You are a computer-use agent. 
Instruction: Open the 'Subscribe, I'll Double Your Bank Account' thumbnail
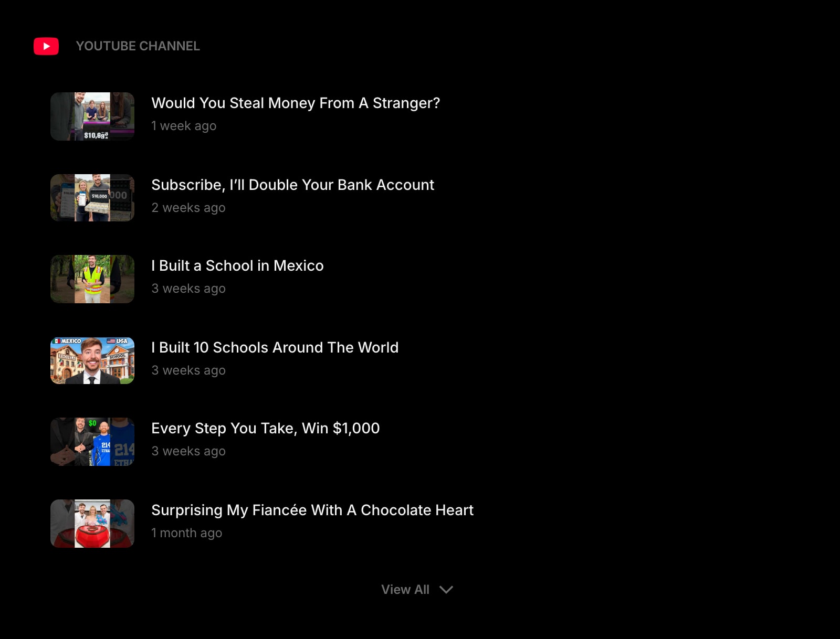92,198
